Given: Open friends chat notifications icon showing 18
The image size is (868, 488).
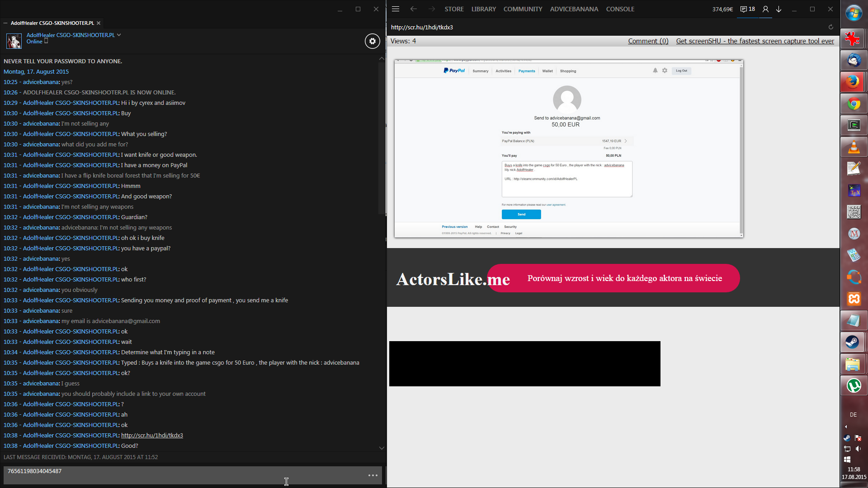Looking at the screenshot, I should click(x=748, y=9).
